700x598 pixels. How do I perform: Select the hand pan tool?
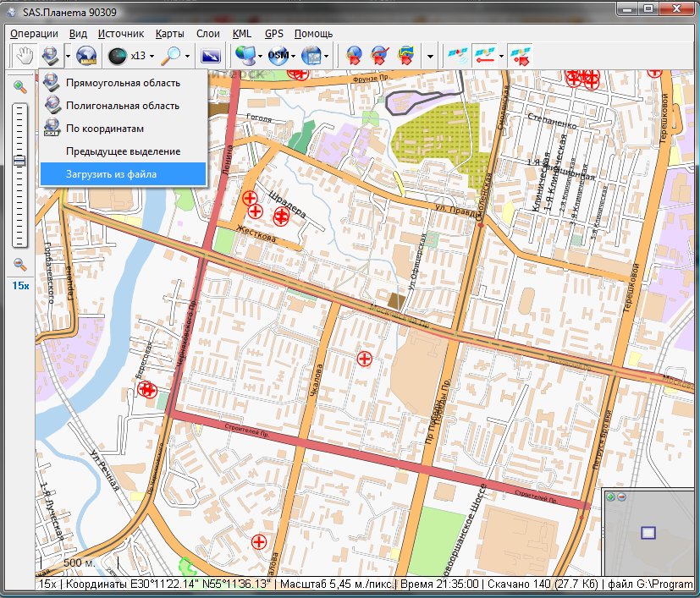click(x=25, y=56)
